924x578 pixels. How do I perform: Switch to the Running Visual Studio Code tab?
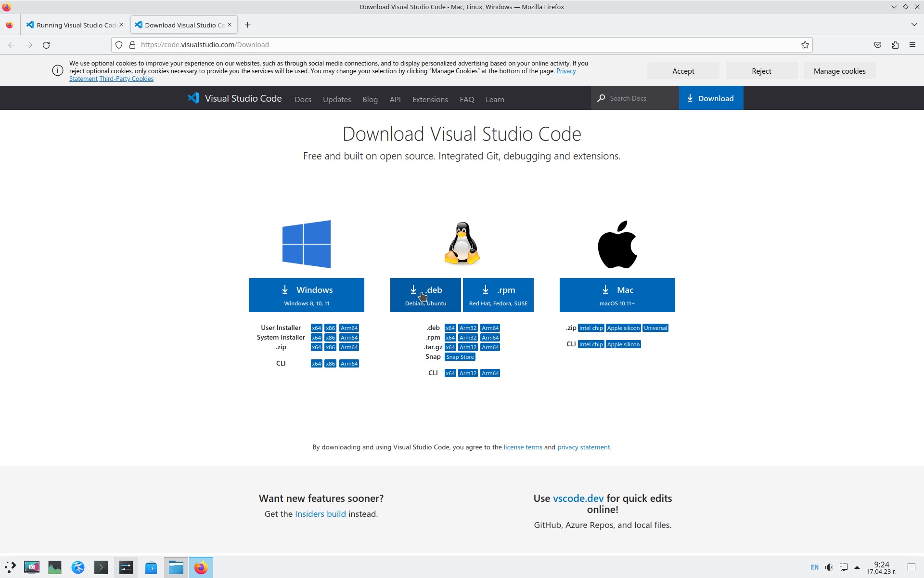pyautogui.click(x=72, y=25)
